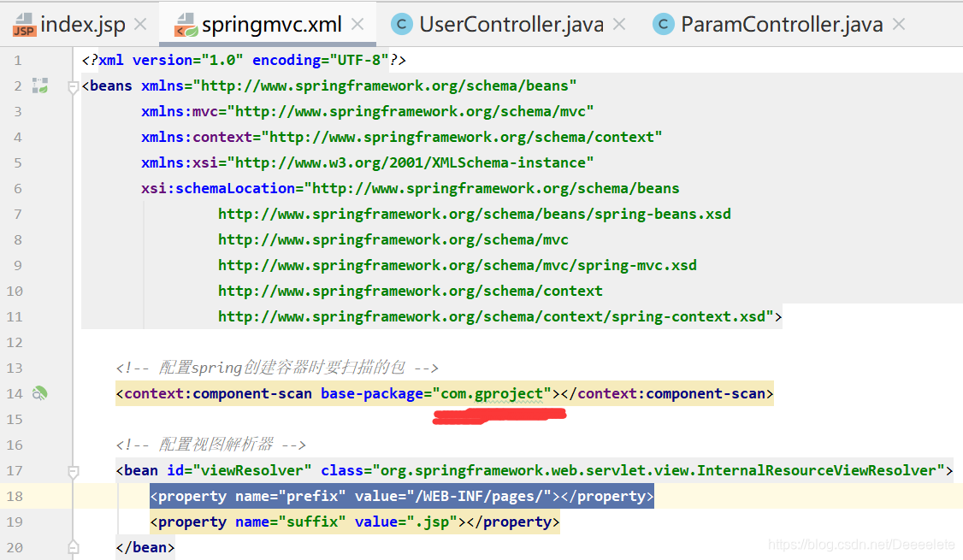Click the component-scan gutter icon on line 14
Viewport: 963px width, 560px height.
(40, 393)
